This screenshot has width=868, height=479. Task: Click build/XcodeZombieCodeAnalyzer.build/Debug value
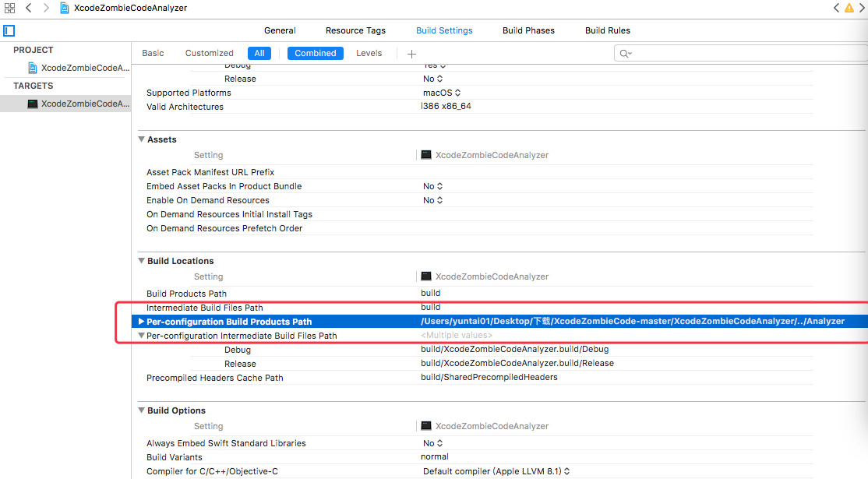click(515, 349)
